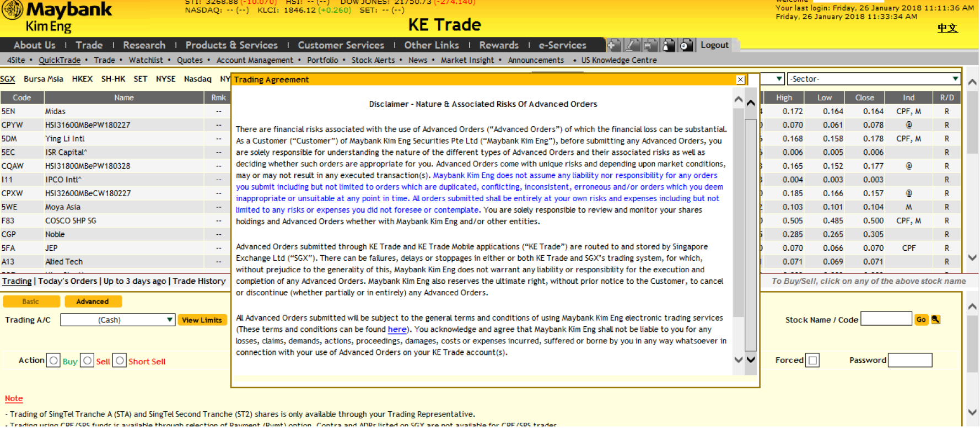The width and height of the screenshot is (980, 431).
Task: Open the Trade main menu
Action: pyautogui.click(x=89, y=45)
